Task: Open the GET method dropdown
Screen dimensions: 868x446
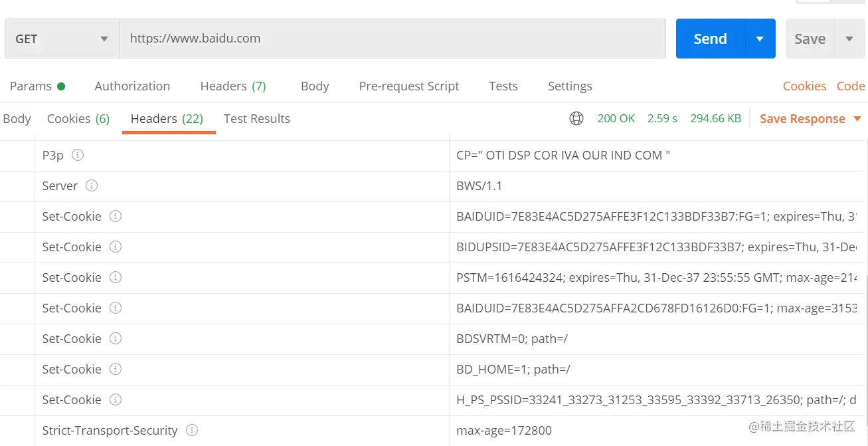Action: point(62,39)
